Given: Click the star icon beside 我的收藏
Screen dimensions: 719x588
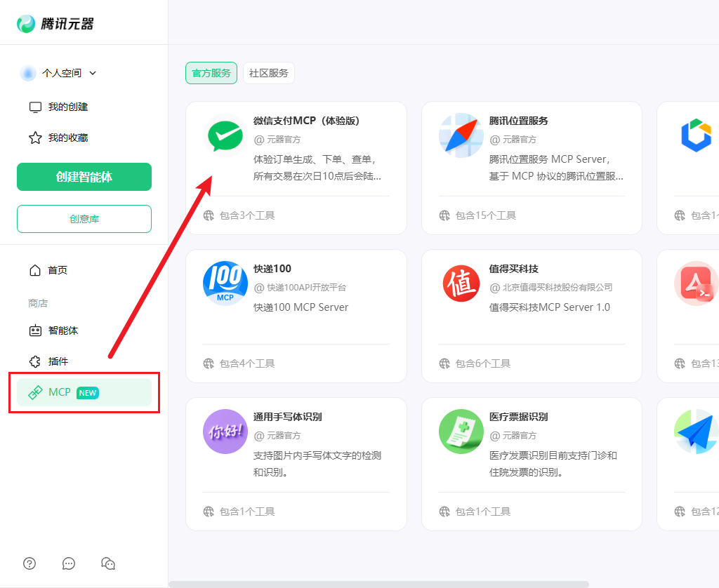Looking at the screenshot, I should pos(35,138).
